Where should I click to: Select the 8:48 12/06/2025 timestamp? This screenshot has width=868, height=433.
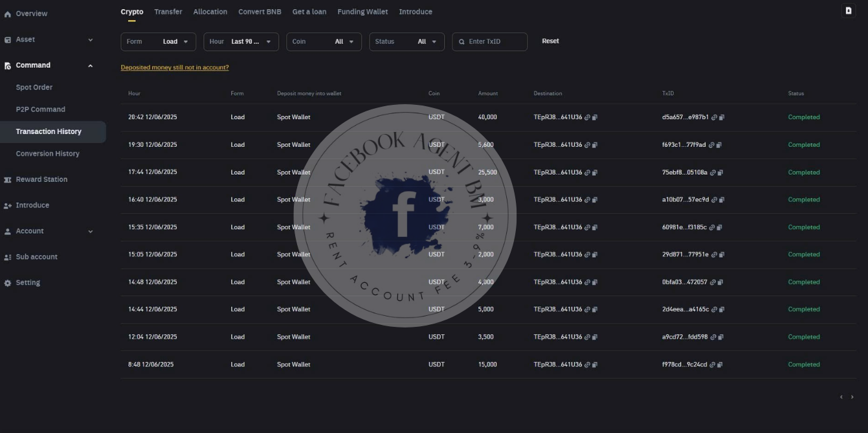151,364
